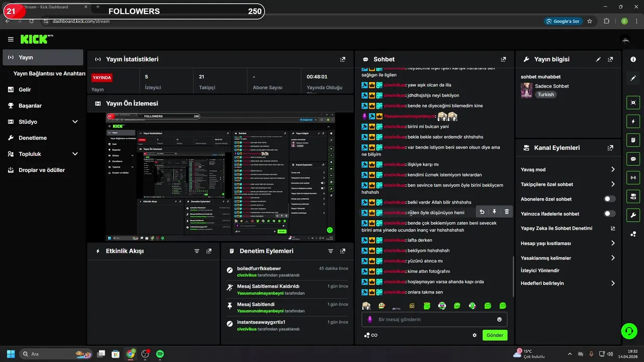The image size is (644, 362).
Task: Toggle the wrench stream info widget in sidebar
Action: [633, 215]
